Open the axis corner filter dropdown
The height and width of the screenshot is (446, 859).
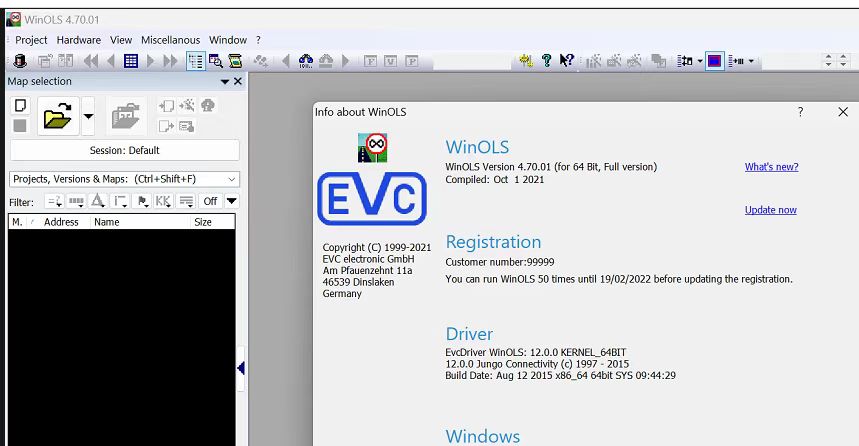120,202
